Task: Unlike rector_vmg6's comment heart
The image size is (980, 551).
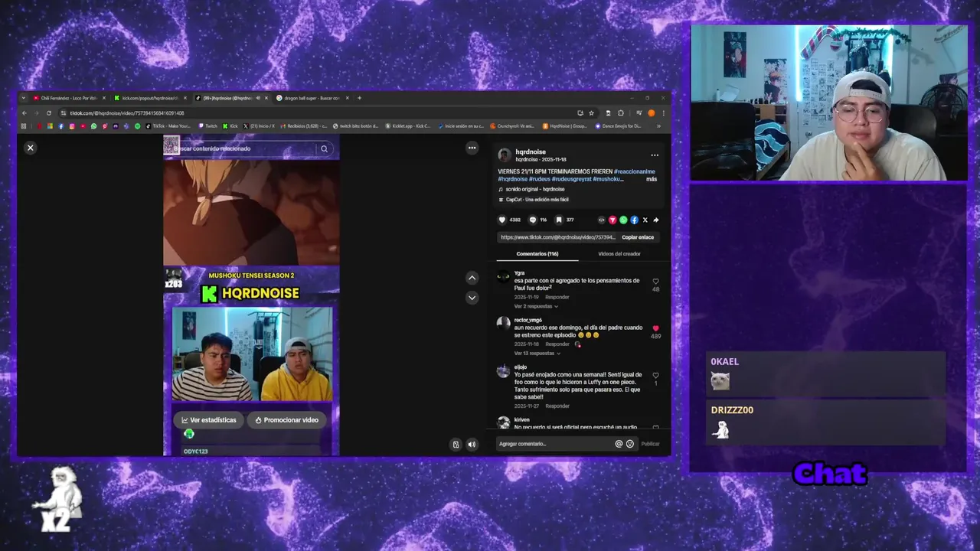Action: pos(655,328)
